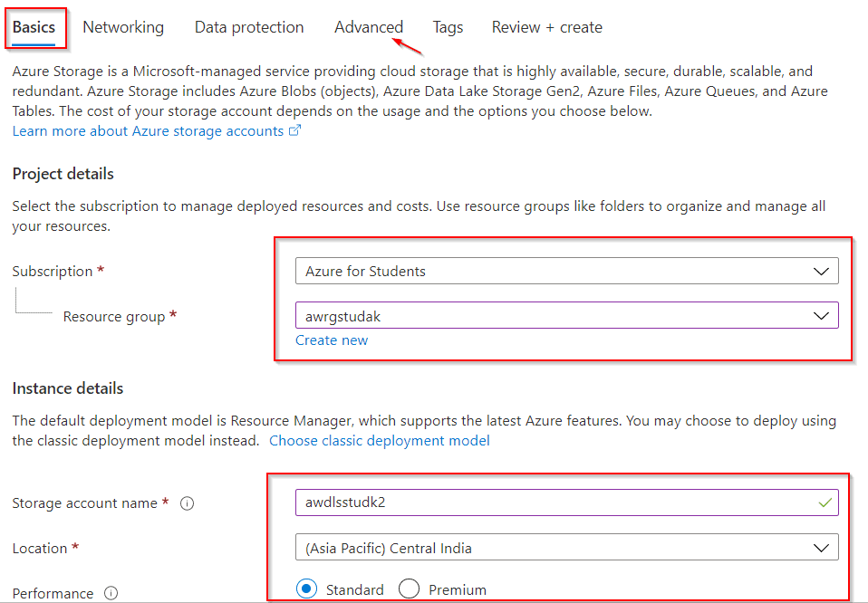Switch to the Networking tab
Screen dimensions: 868x603
(123, 27)
